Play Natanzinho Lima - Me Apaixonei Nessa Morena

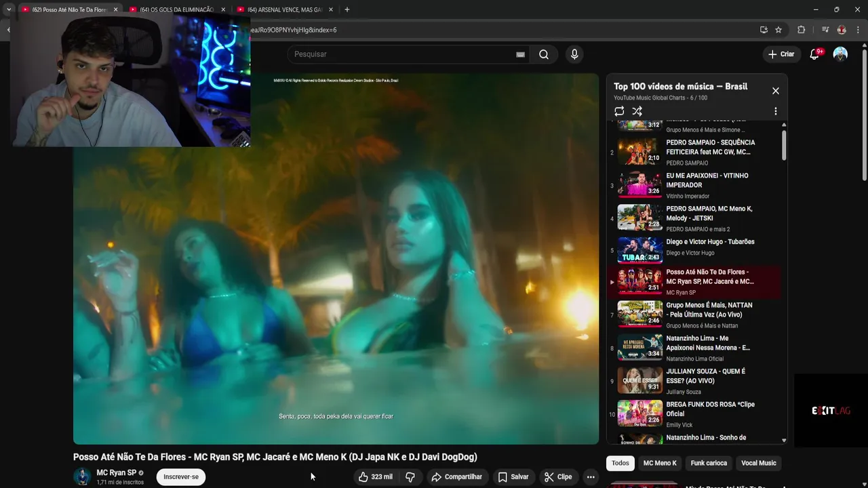(x=694, y=348)
